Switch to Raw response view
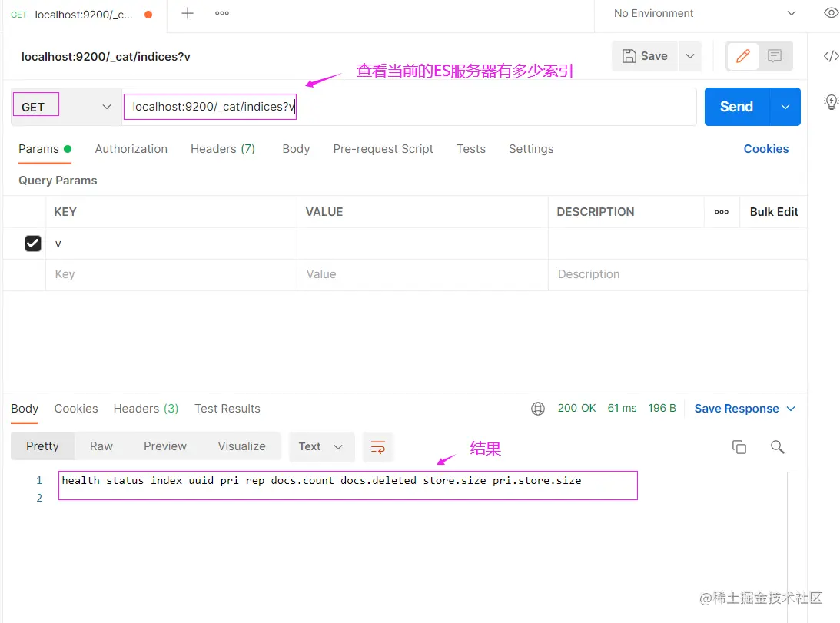This screenshot has width=840, height=623. [x=101, y=446]
